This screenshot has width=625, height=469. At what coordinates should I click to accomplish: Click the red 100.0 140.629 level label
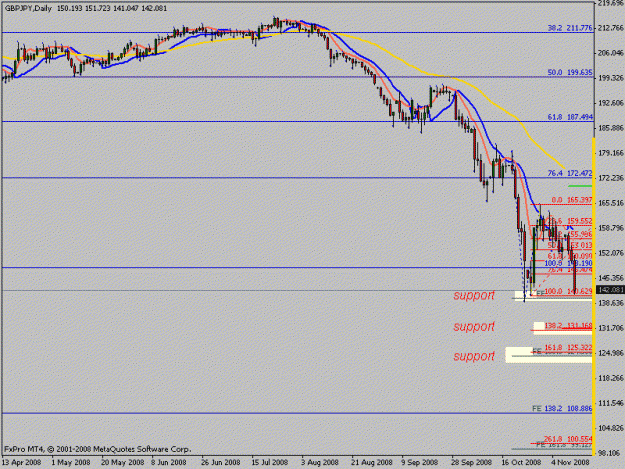(x=568, y=291)
